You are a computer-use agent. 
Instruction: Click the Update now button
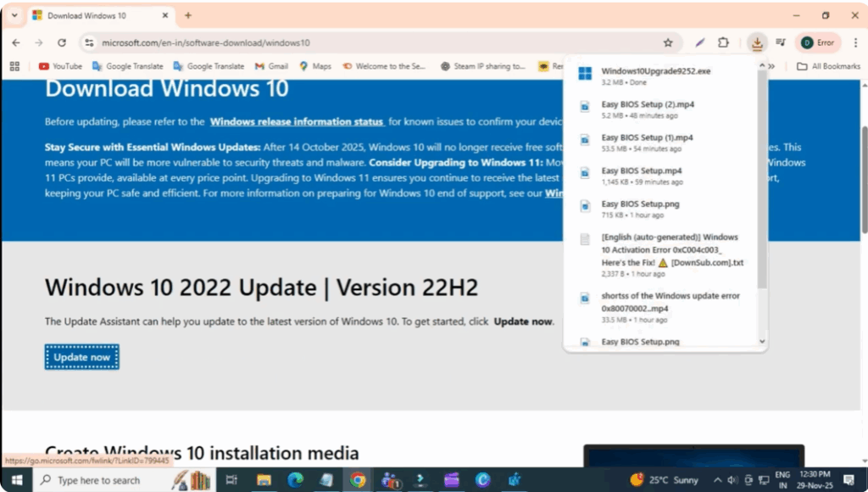81,356
